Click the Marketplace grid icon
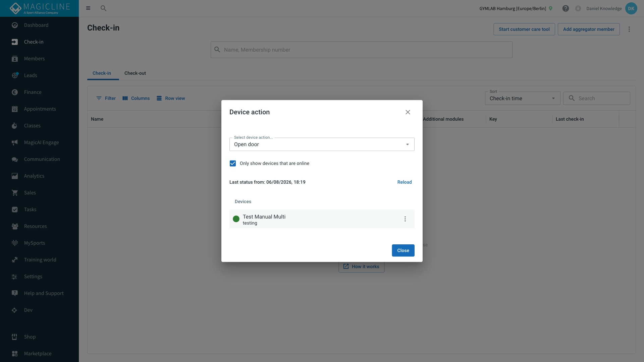This screenshot has height=362, width=644. (15, 354)
